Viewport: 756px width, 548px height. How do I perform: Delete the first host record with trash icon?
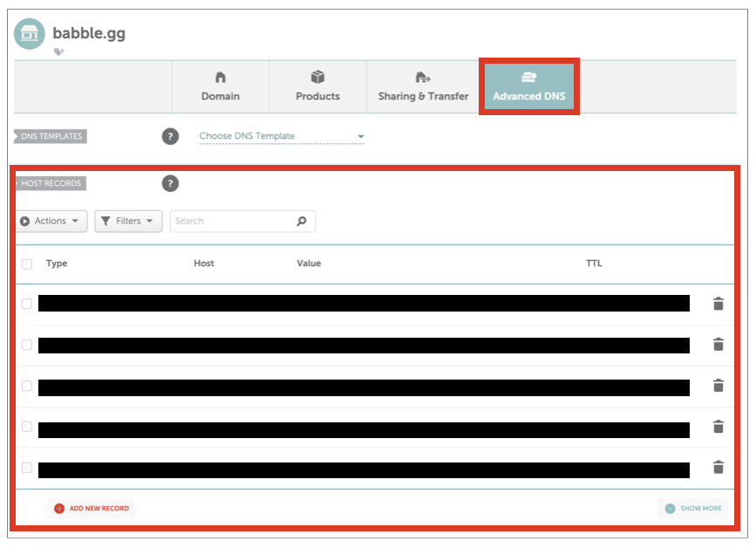point(719,304)
